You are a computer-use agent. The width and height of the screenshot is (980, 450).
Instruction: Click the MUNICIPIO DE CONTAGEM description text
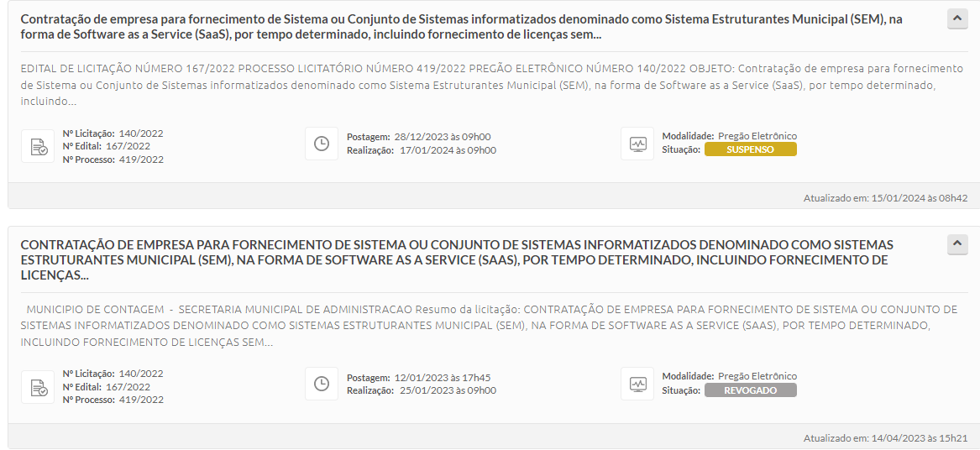pos(489,326)
